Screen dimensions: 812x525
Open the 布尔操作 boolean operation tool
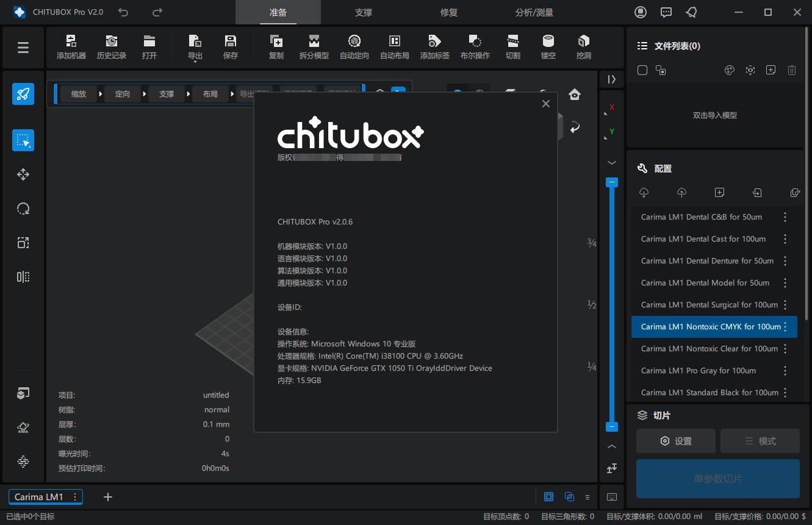[x=475, y=47]
